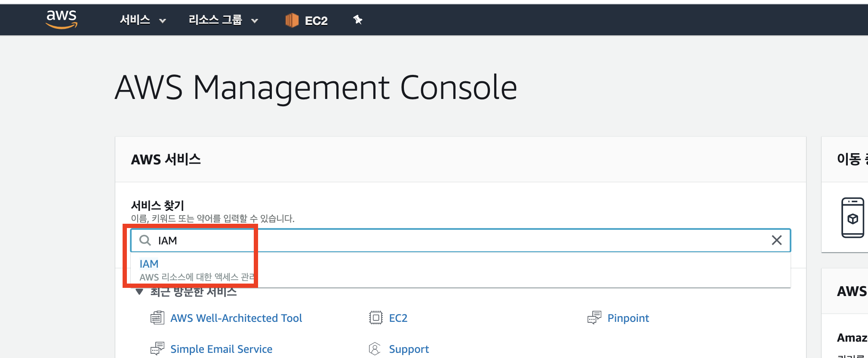Click the Well-Architected Tool icon
The image size is (868, 358).
tap(157, 318)
